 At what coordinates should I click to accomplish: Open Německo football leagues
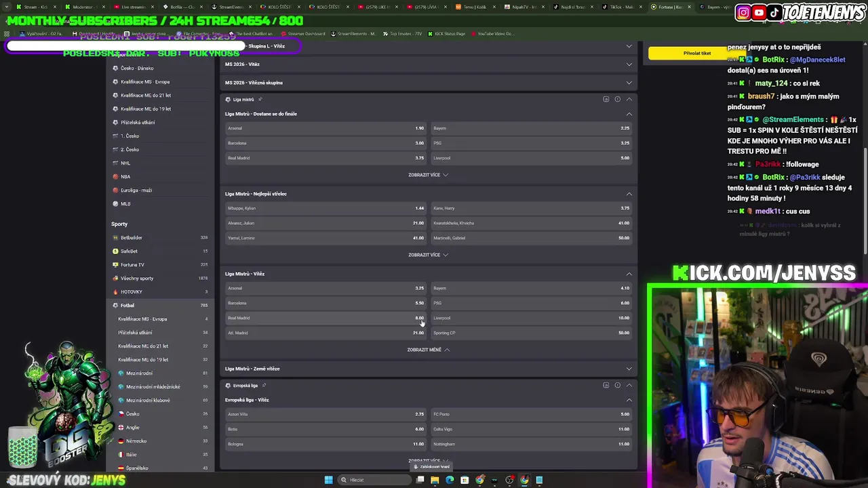tap(160, 441)
